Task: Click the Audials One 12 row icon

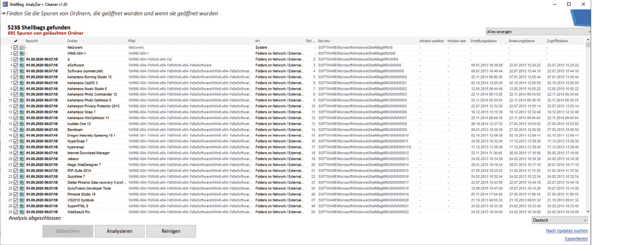Action: [x=22, y=124]
